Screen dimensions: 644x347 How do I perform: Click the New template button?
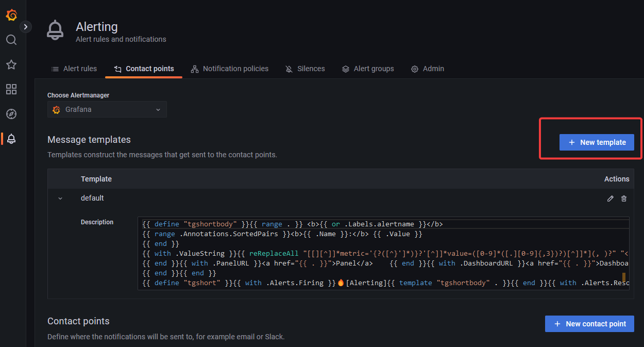597,142
